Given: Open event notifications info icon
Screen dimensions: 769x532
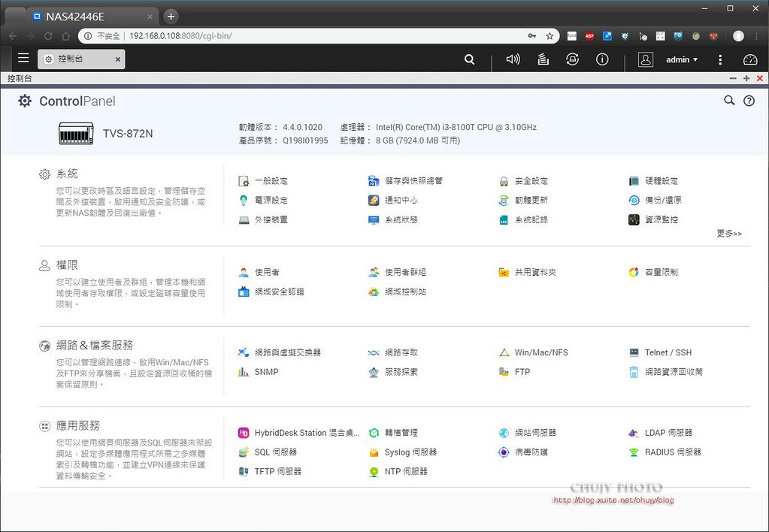Looking at the screenshot, I should coord(602,59).
